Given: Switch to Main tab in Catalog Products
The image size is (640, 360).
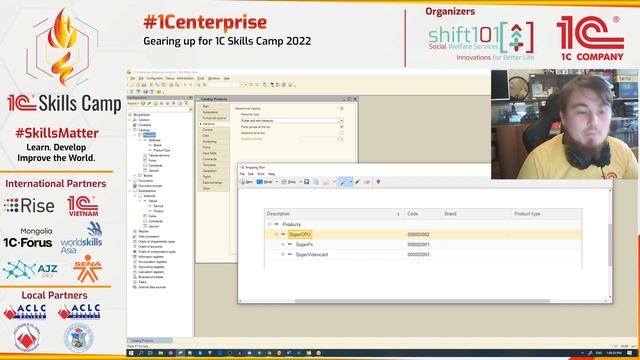Looking at the screenshot, I should point(214,107).
